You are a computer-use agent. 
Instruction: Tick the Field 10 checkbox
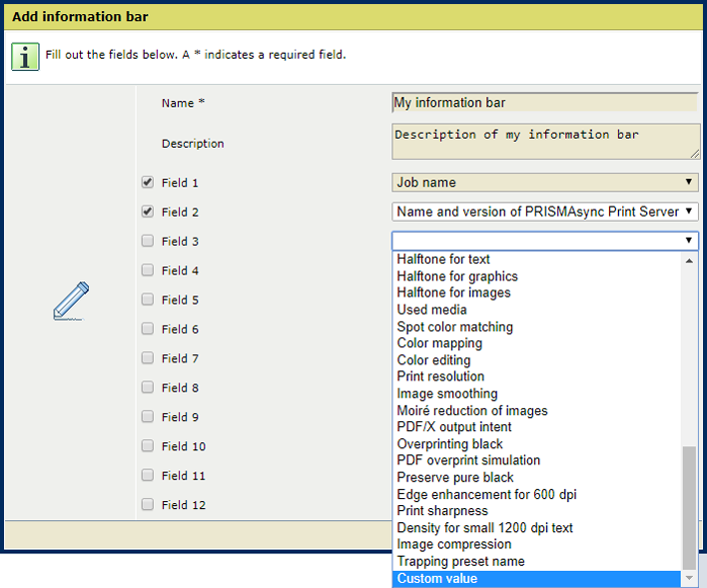[x=148, y=446]
